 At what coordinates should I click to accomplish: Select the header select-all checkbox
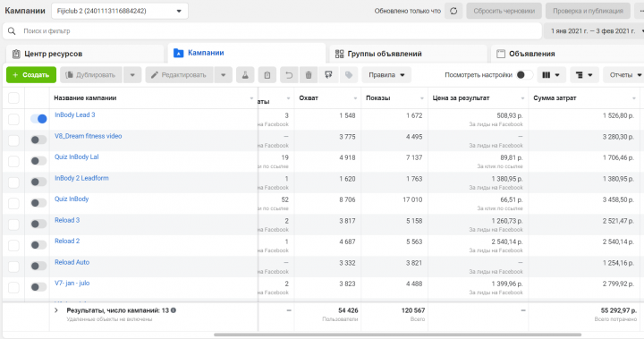click(x=13, y=97)
